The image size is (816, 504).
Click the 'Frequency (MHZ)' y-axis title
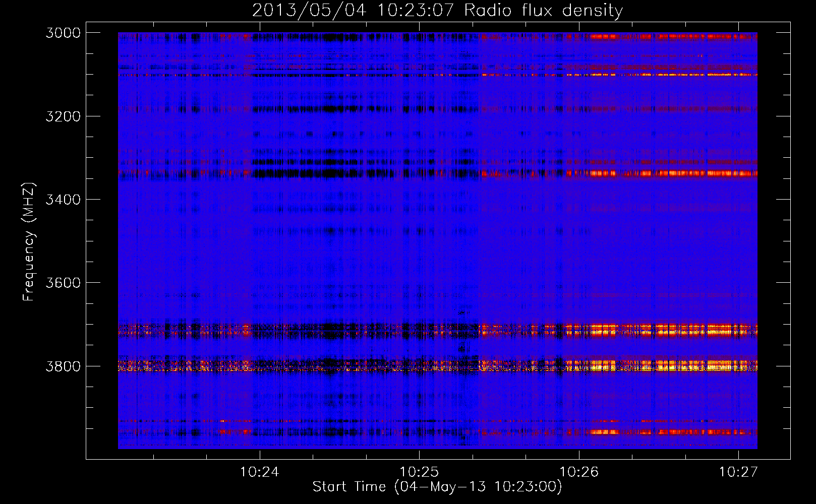(x=29, y=242)
